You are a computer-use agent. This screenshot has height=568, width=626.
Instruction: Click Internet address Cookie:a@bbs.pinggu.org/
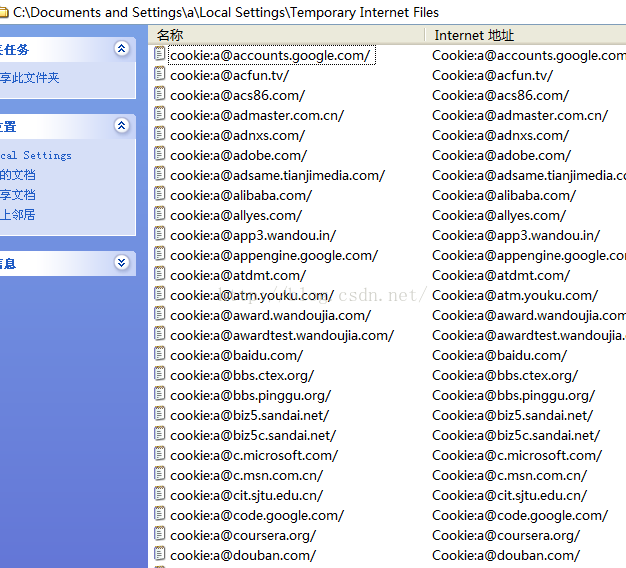514,396
